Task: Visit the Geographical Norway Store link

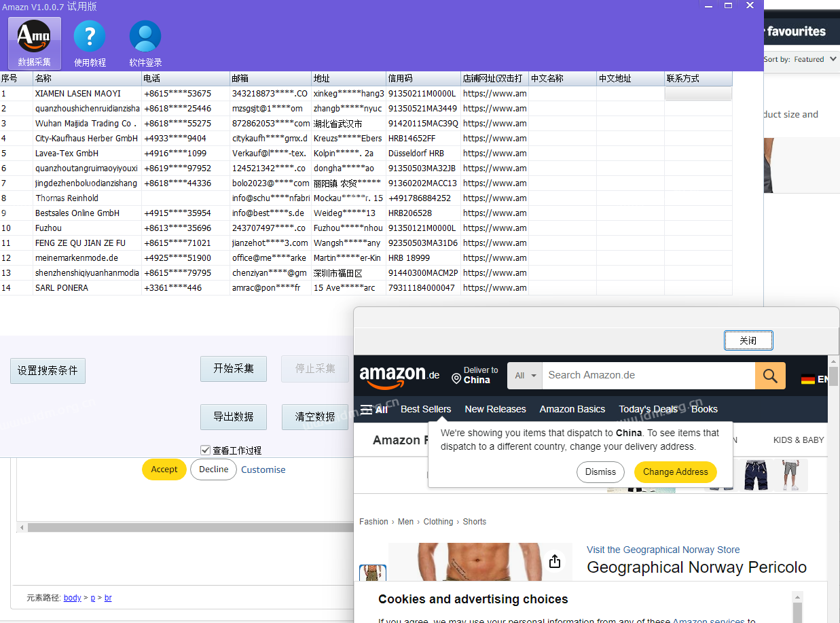Action: [663, 550]
